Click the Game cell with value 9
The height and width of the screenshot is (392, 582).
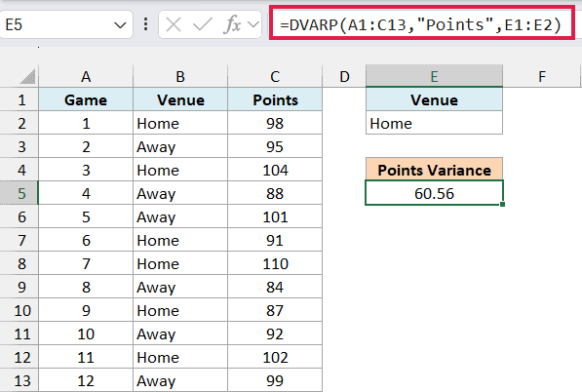tap(86, 310)
